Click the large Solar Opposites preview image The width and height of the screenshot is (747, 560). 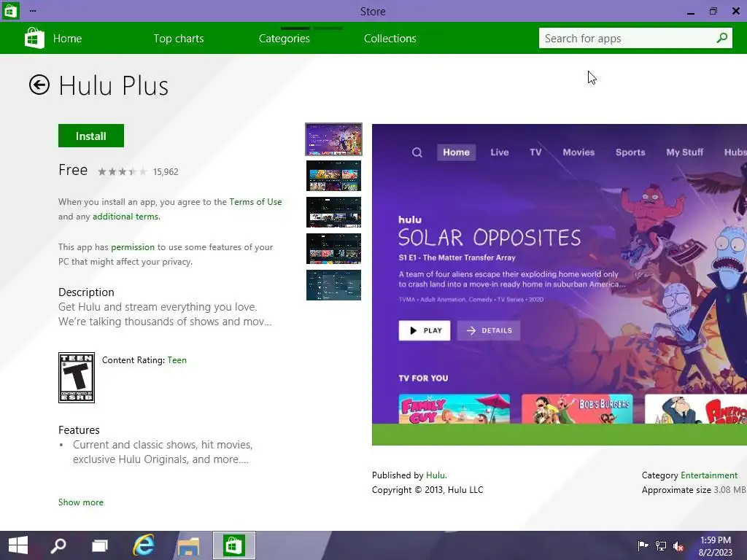(560, 284)
